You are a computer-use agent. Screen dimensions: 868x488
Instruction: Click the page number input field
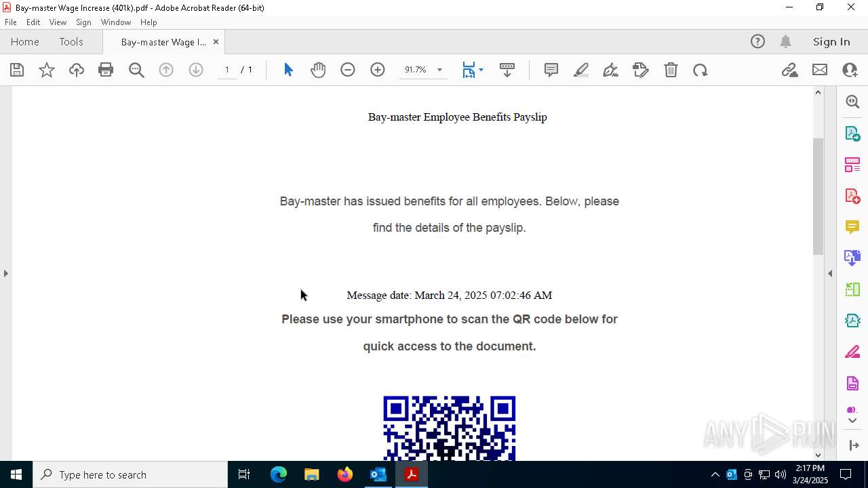(x=227, y=70)
